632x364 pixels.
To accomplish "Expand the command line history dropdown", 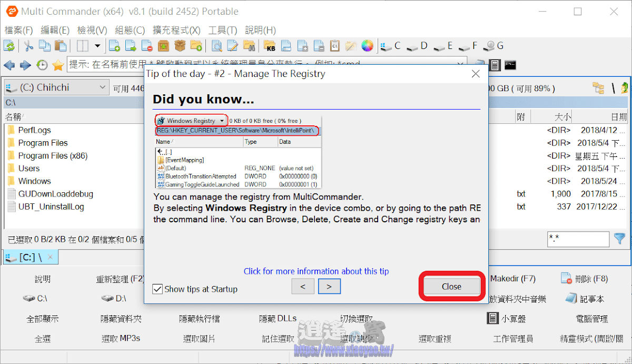I will pyautogui.click(x=461, y=65).
